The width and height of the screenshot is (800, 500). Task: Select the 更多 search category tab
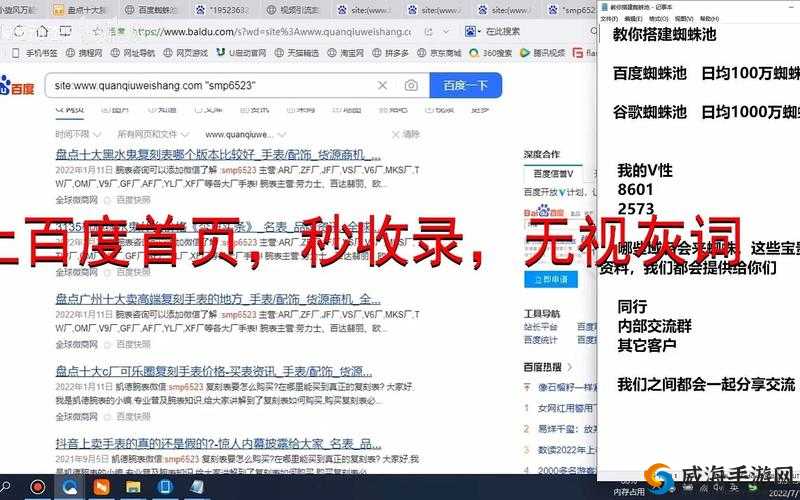click(480, 110)
